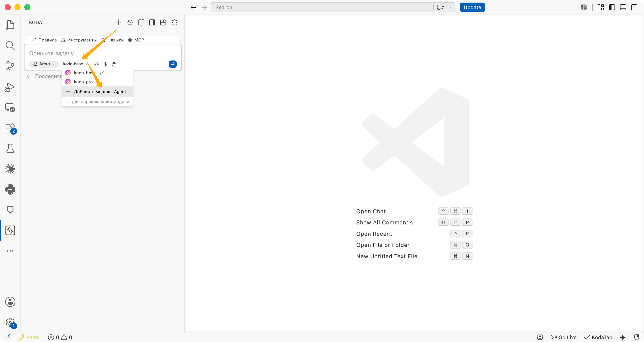
Task: Open the hexagonal icon in the title bar
Action: pos(583,7)
